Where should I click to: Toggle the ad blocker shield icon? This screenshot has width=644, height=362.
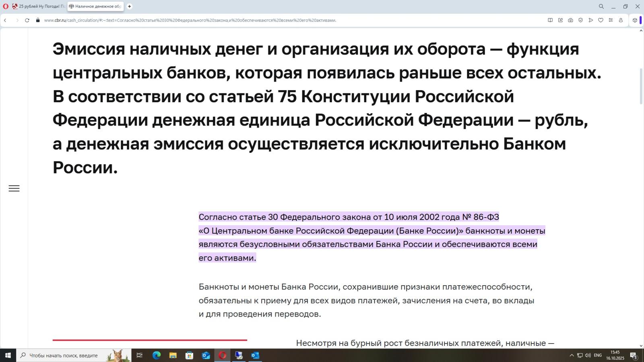click(580, 20)
